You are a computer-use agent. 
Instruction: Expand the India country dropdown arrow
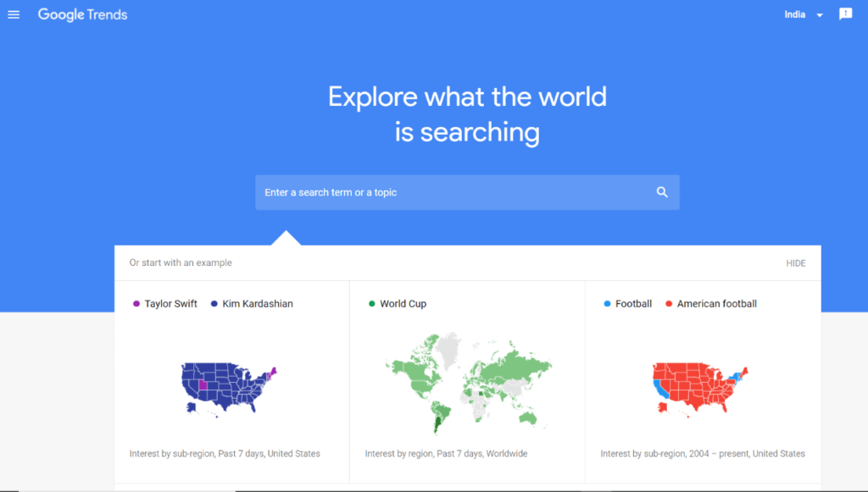point(820,15)
